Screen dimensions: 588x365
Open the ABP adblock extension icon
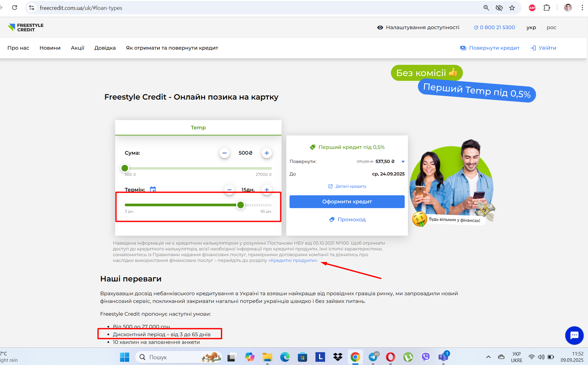point(532,8)
